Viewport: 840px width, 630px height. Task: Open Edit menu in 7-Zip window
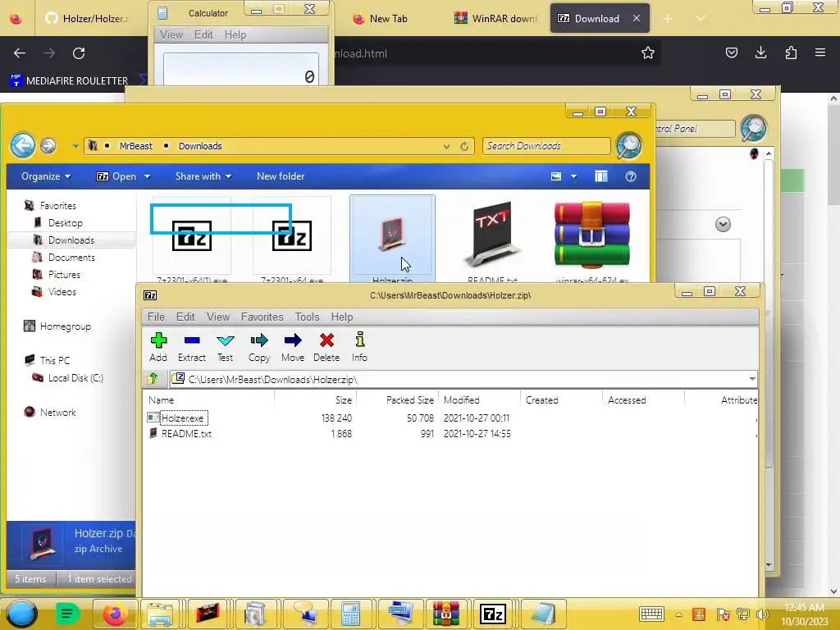tap(185, 317)
